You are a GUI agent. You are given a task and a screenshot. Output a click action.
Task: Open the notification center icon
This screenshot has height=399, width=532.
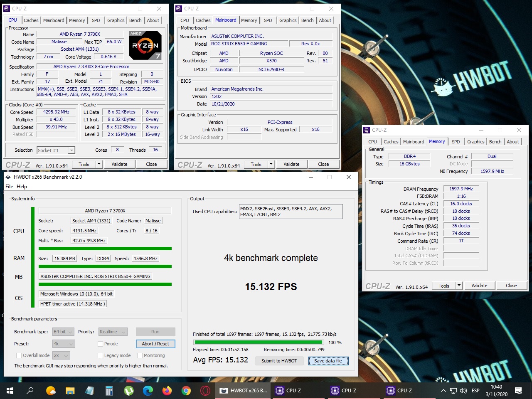(518, 391)
